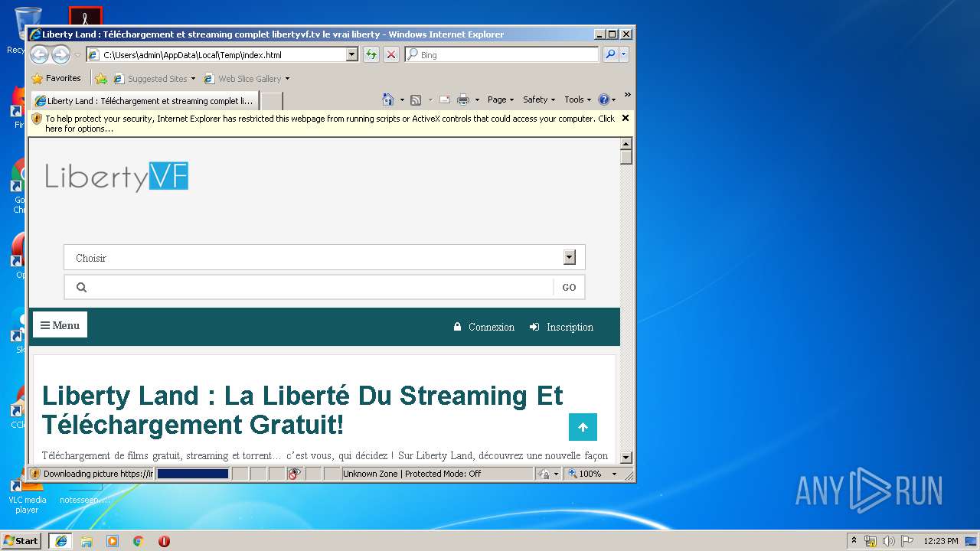The height and width of the screenshot is (551, 980).
Task: Click the page scrollbar down arrow
Action: (626, 457)
